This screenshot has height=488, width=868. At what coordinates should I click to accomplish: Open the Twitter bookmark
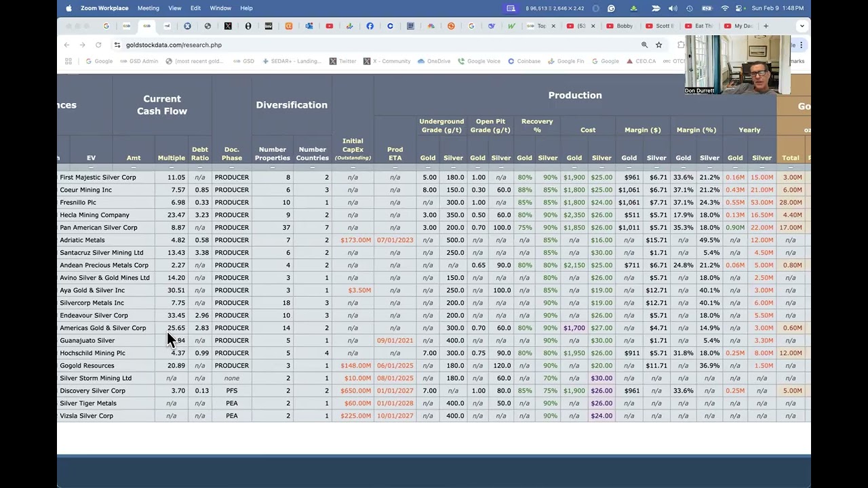[342, 61]
